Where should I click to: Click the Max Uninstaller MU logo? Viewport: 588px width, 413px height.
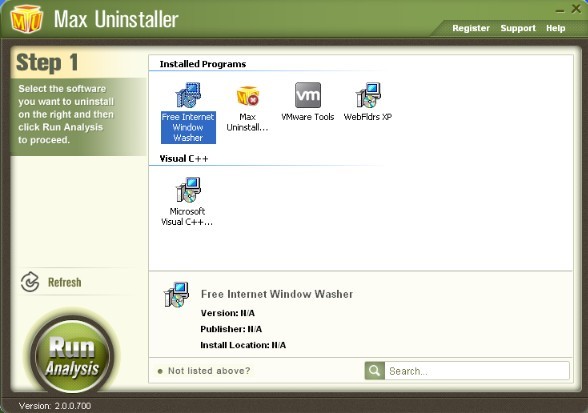point(26,19)
